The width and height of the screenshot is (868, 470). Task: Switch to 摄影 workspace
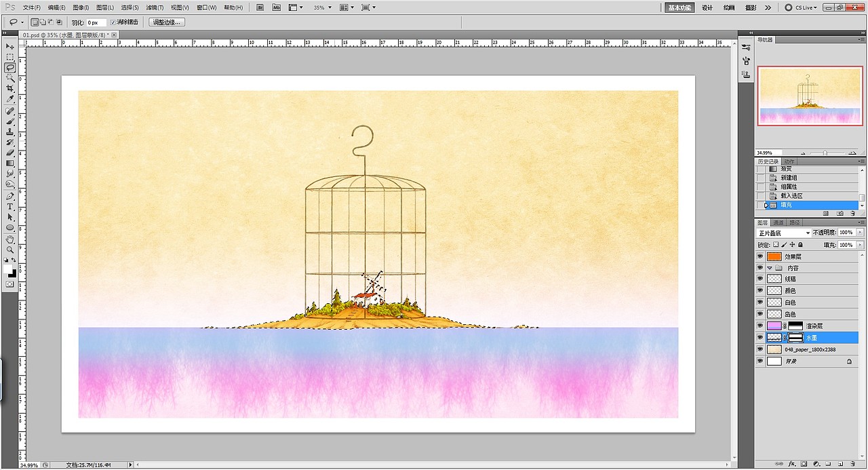751,7
